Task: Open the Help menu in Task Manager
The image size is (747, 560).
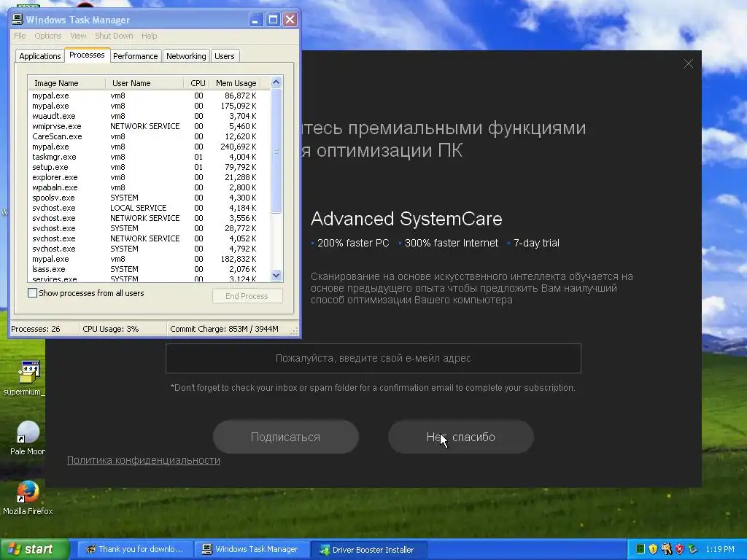Action: tap(149, 36)
